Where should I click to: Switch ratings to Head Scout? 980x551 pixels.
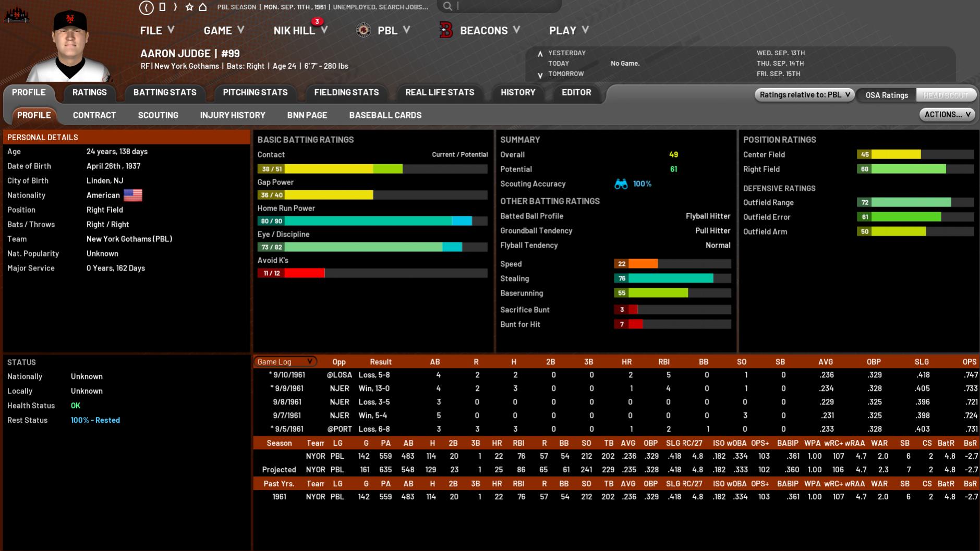click(x=946, y=95)
